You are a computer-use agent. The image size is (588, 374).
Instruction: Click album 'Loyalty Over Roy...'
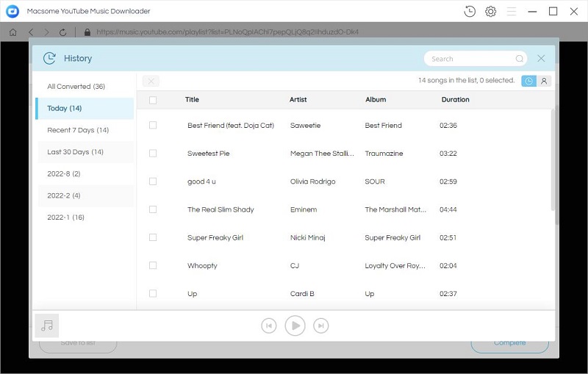point(395,266)
